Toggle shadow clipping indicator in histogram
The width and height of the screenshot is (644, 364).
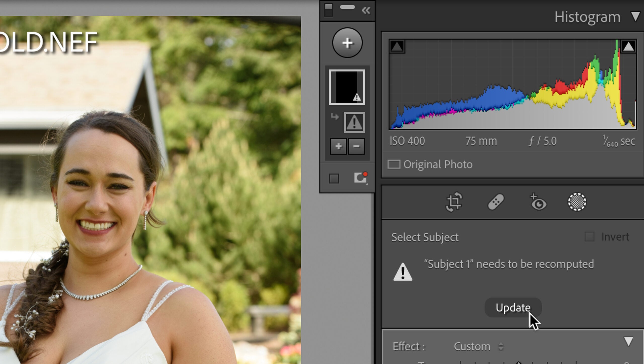[x=397, y=46]
